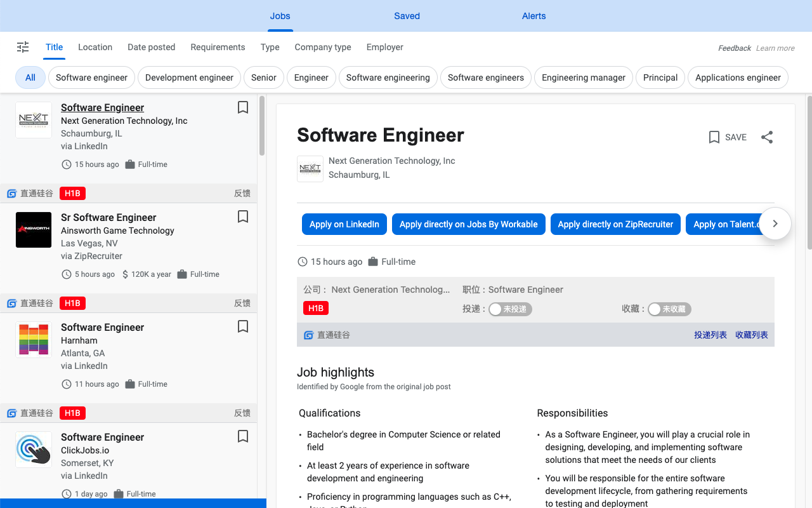The width and height of the screenshot is (812, 508).
Task: Click the ClickJobs.io company logo
Action: pyautogui.click(x=34, y=450)
